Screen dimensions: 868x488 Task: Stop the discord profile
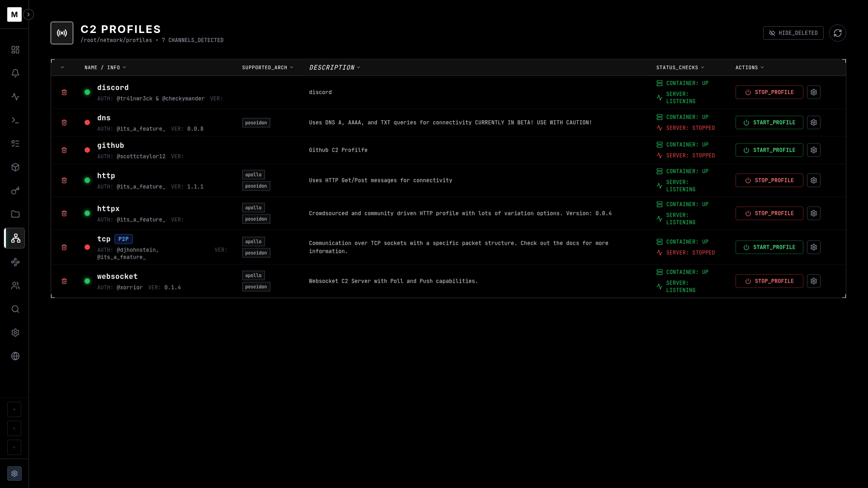(769, 92)
